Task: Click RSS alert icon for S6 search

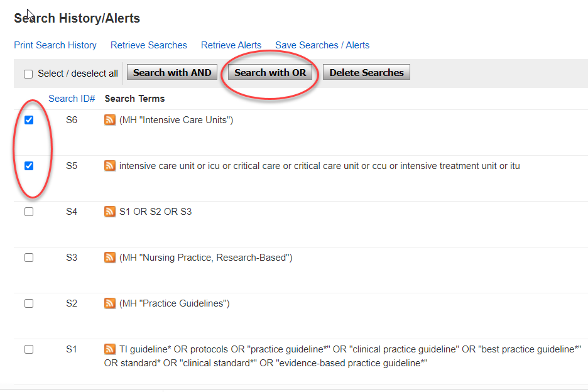Action: click(x=110, y=120)
